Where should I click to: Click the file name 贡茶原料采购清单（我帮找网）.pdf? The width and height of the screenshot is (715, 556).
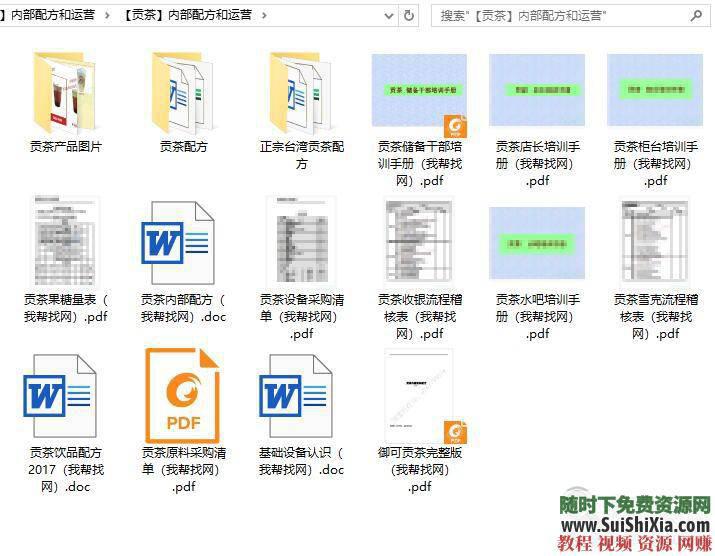coord(183,469)
